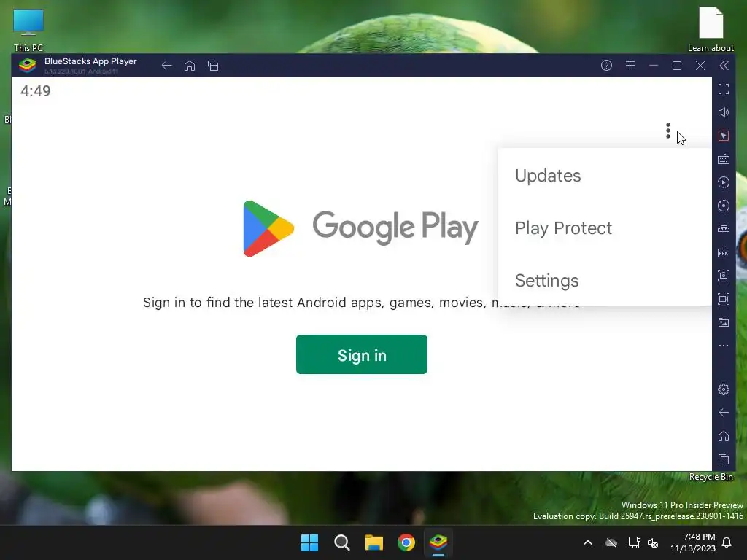The width and height of the screenshot is (747, 560).
Task: Minimize the BlueStacks App Player window
Action: 653,65
